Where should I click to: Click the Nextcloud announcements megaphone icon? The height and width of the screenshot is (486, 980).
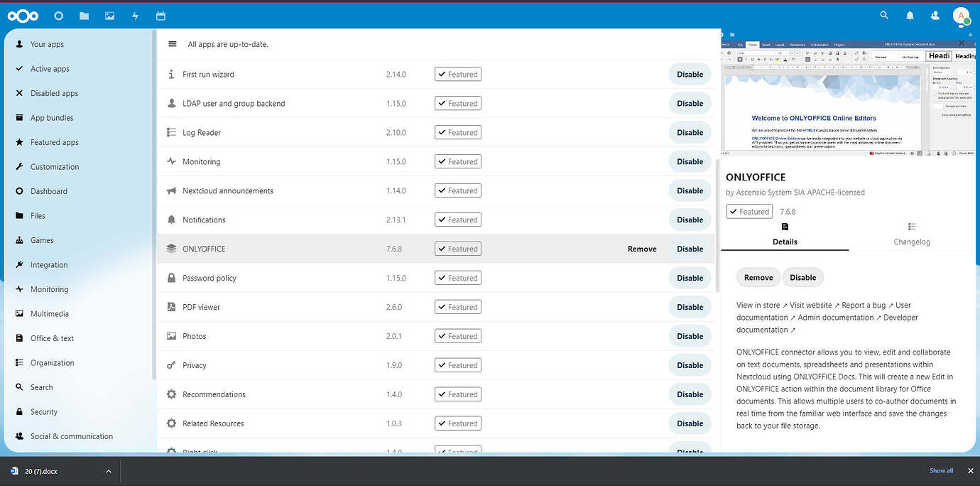(x=171, y=190)
